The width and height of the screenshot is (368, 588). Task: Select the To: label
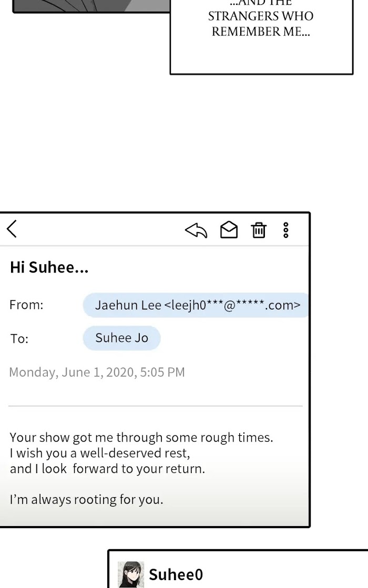tap(19, 339)
